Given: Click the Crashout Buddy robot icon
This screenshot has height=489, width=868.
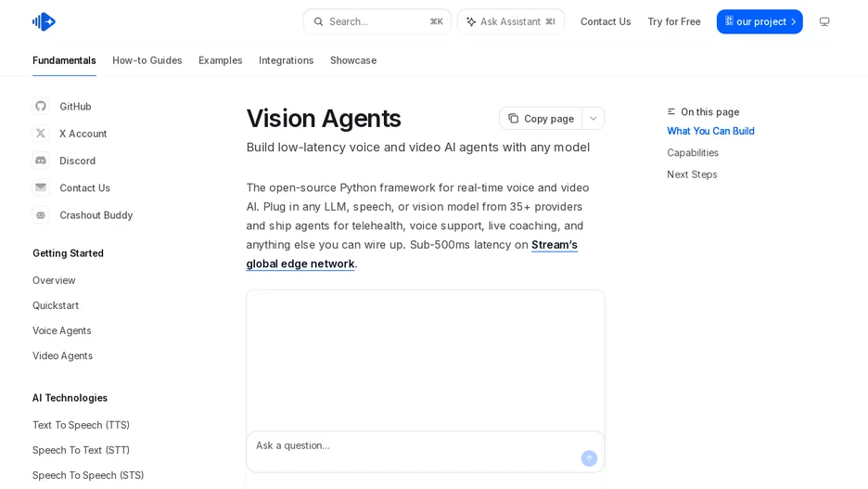Looking at the screenshot, I should pyautogui.click(x=41, y=215).
